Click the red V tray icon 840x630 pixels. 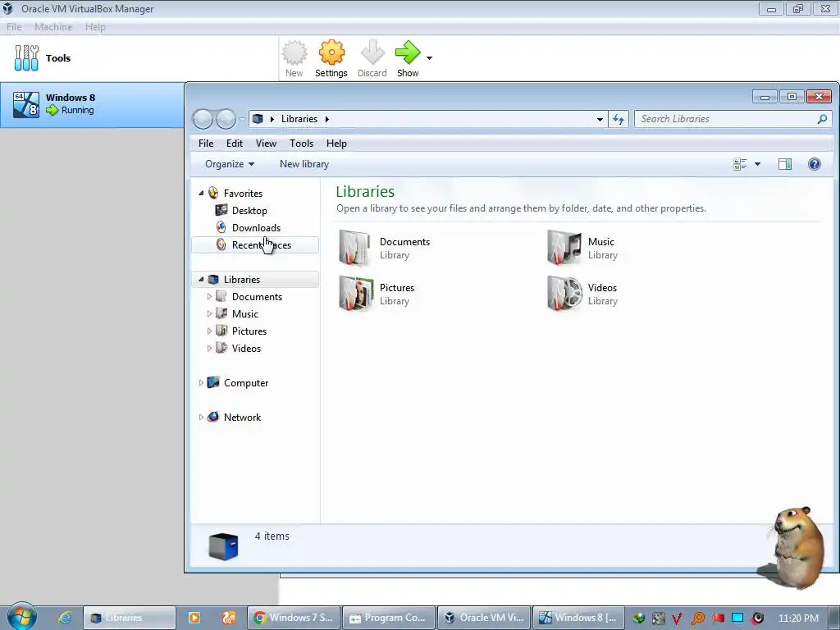(x=677, y=619)
